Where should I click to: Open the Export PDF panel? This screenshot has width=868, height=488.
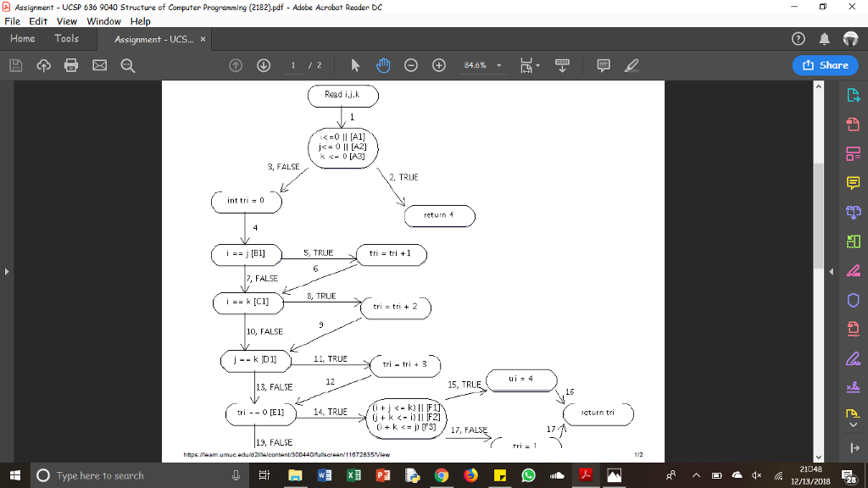click(854, 96)
